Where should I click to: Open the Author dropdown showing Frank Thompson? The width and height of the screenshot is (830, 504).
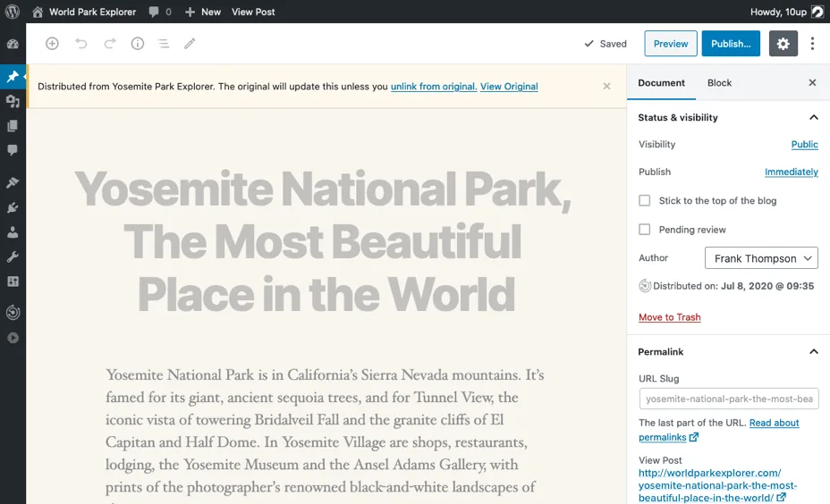761,258
